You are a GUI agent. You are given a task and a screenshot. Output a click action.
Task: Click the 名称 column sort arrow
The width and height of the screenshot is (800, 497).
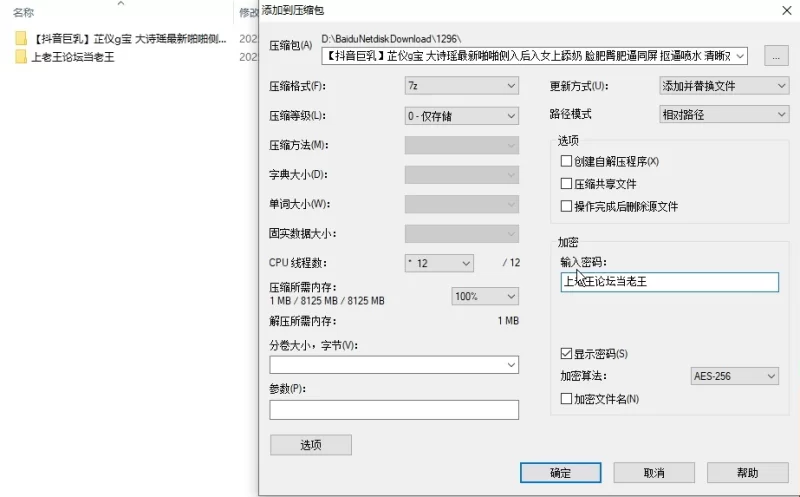coord(121,4)
